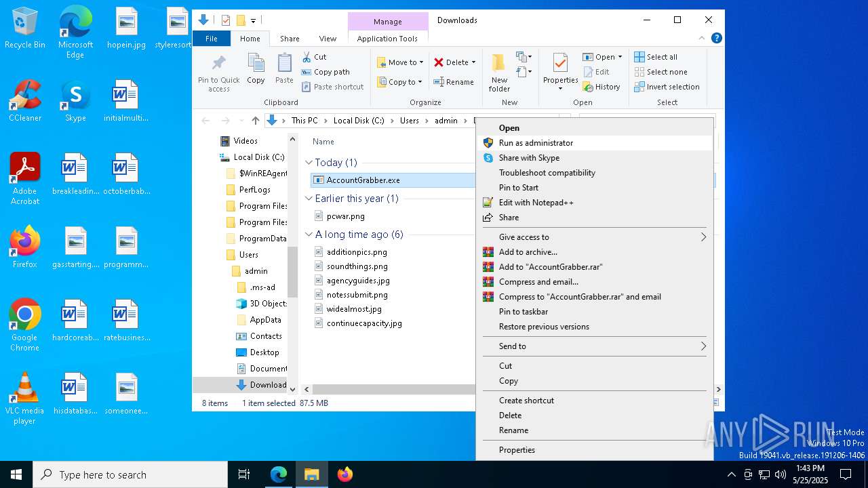Open the File tab
The image size is (868, 488).
[212, 39]
